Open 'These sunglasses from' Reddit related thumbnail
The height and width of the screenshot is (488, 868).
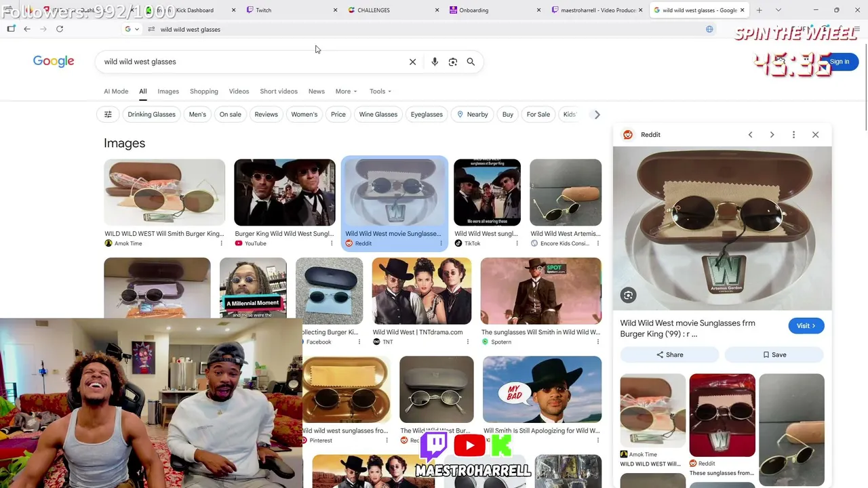pyautogui.click(x=722, y=415)
